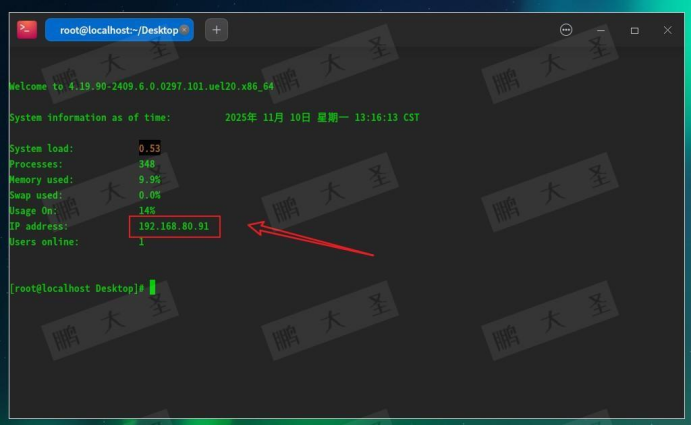Click the date and time text line
692x425 pixels.
[x=322, y=117]
